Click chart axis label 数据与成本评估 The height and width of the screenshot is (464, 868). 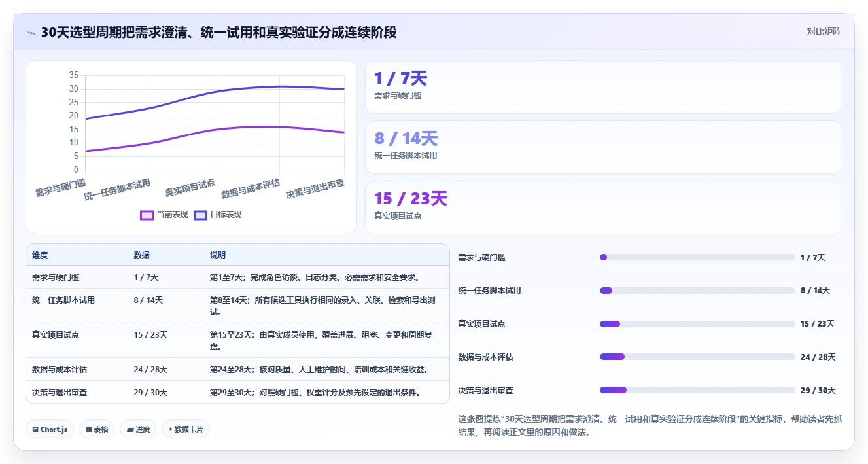(251, 189)
